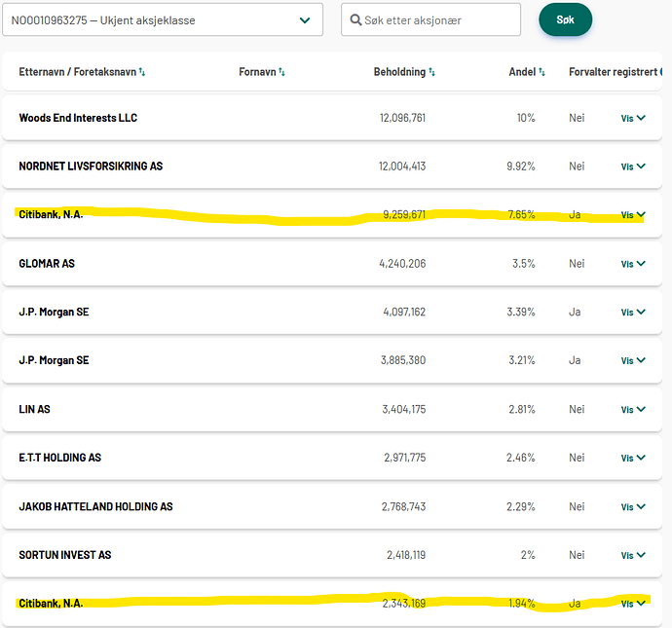Type in the Søk etter aksjonær field

(438, 20)
